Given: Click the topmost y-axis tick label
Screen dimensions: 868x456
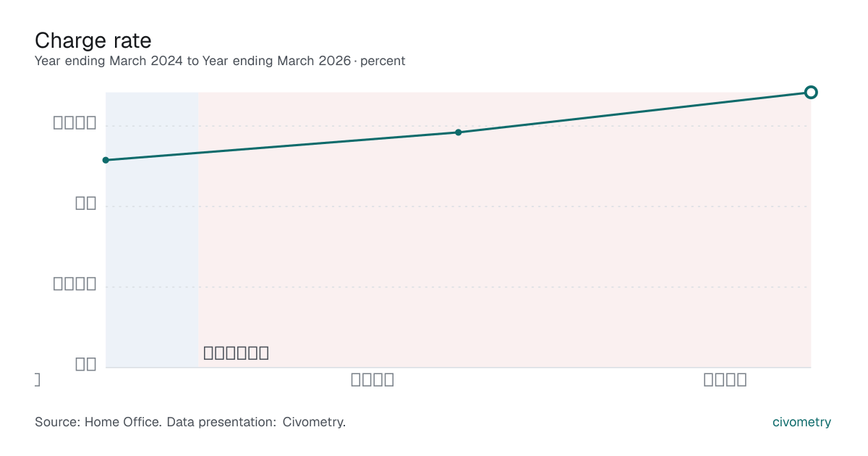Looking at the screenshot, I should tap(75, 122).
